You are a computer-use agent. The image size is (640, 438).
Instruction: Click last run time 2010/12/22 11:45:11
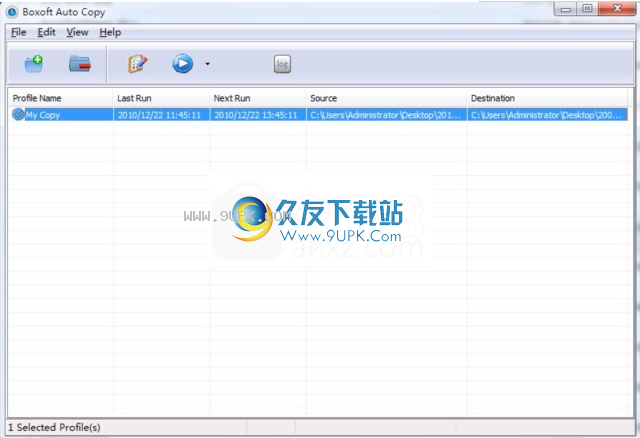(x=159, y=115)
